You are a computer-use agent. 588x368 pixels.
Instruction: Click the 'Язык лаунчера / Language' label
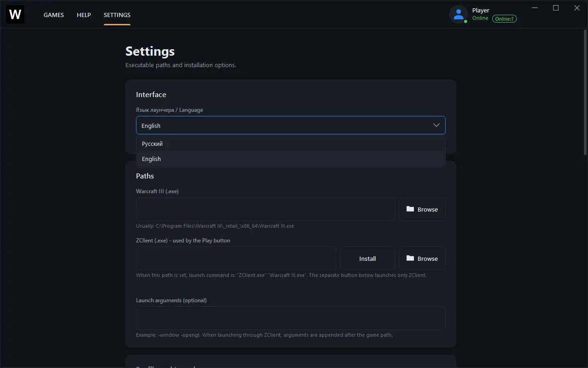pyautogui.click(x=170, y=110)
